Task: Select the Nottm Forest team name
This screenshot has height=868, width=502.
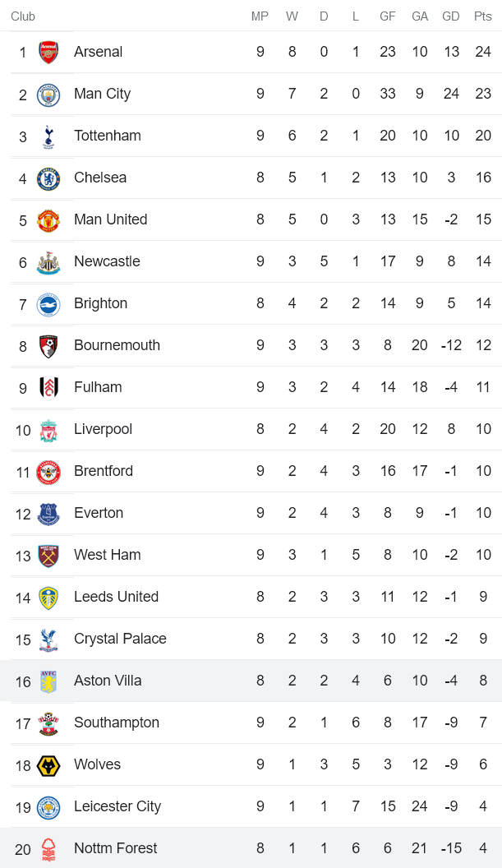Action: (x=115, y=848)
